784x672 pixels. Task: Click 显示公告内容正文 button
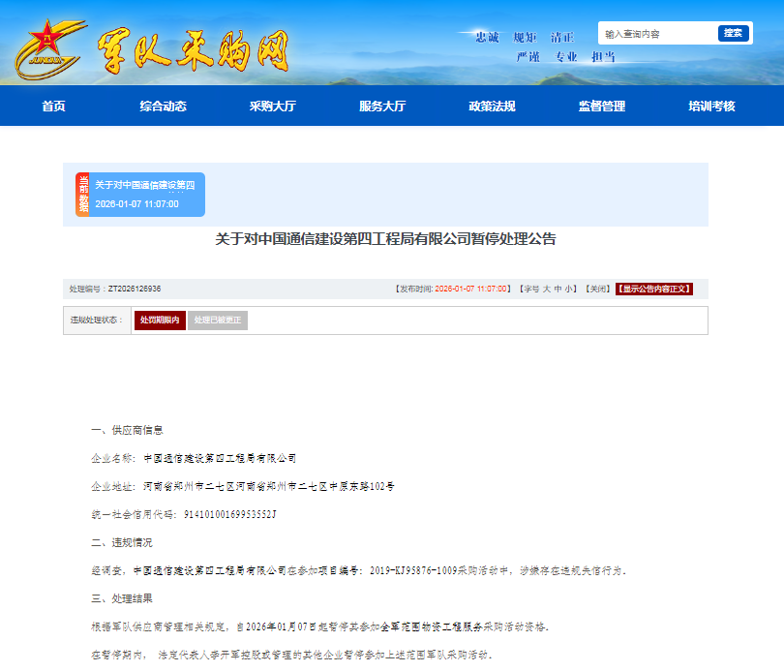[654, 289]
